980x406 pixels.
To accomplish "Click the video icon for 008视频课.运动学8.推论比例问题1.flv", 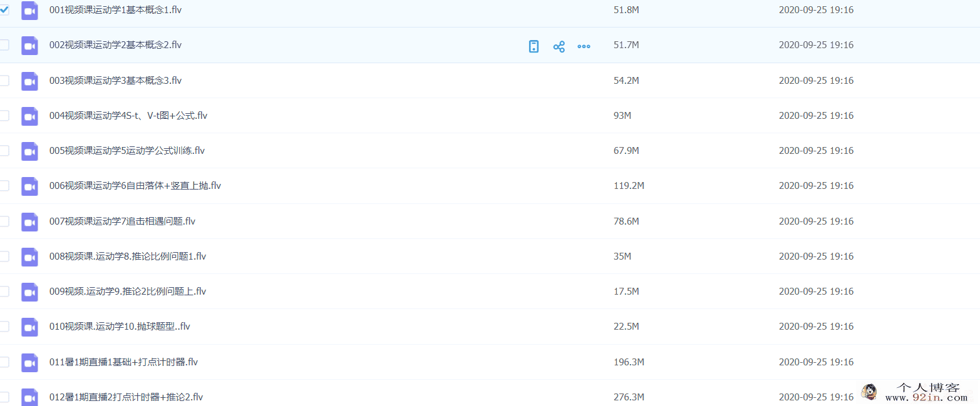I will pyautogui.click(x=29, y=256).
